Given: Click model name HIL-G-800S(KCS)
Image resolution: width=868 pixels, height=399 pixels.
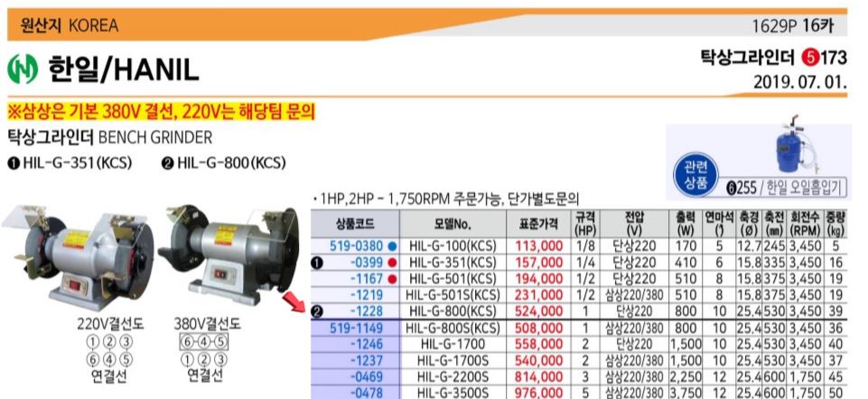Looking at the screenshot, I should click(453, 329).
